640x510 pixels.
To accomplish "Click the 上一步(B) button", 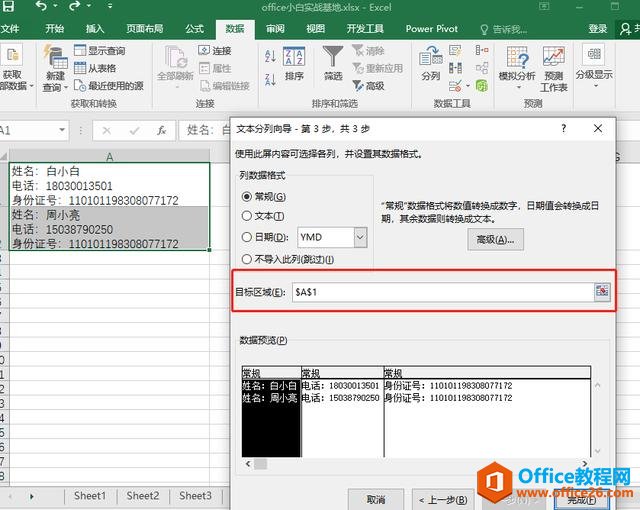I will pyautogui.click(x=443, y=499).
